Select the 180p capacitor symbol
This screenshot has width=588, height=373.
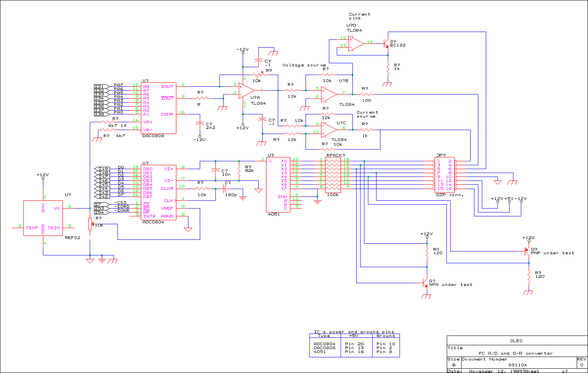pyautogui.click(x=225, y=189)
